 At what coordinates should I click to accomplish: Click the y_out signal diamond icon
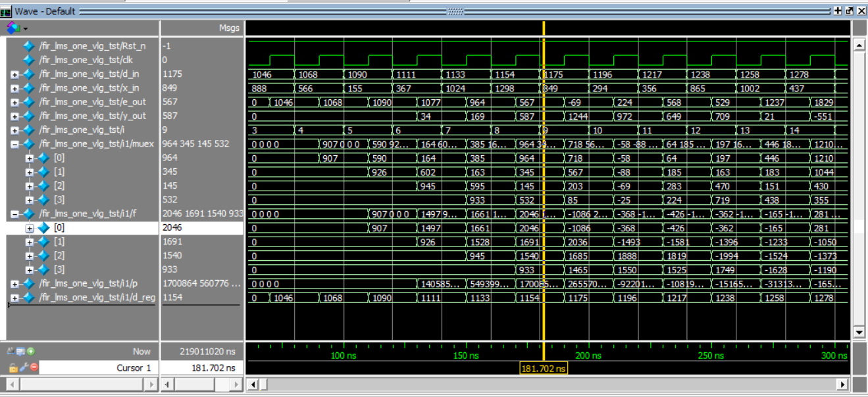[x=28, y=116]
